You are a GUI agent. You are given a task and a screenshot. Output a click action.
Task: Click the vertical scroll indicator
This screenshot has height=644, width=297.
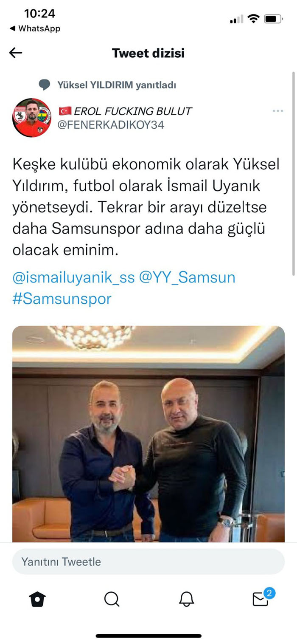293,174
